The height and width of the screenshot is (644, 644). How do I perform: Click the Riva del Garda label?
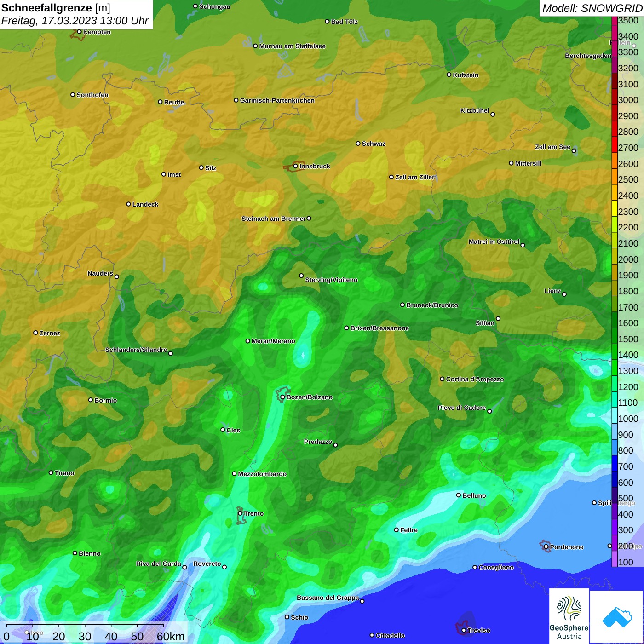tap(158, 563)
